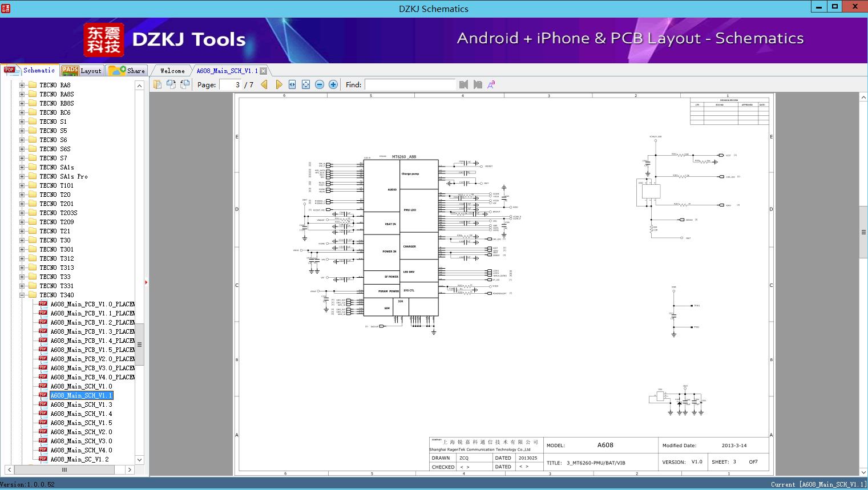This screenshot has width=868, height=490.
Task: Fit page to width
Action: click(292, 84)
